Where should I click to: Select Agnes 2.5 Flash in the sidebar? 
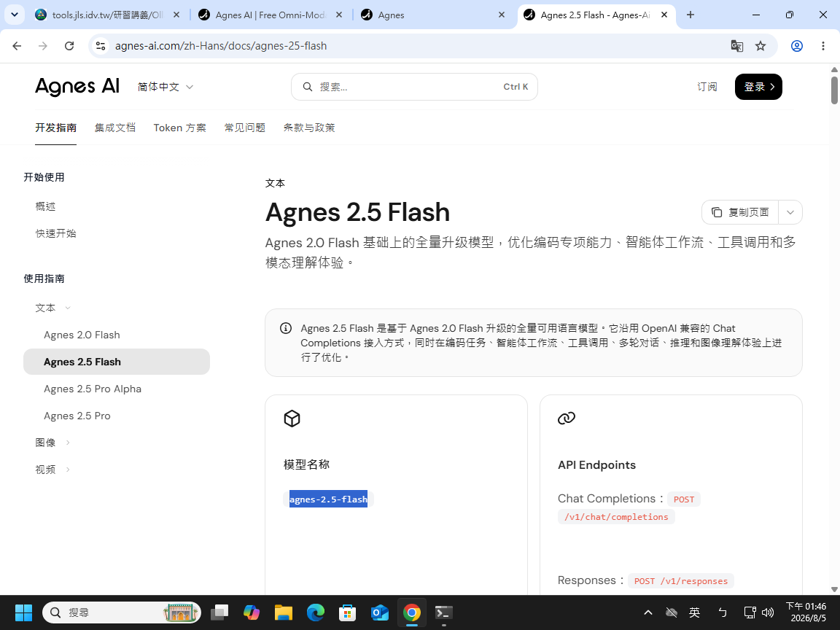click(116, 362)
